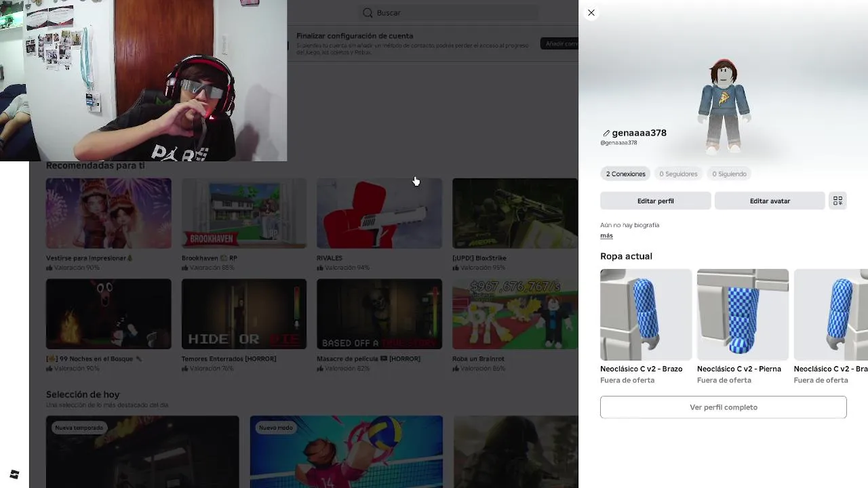
Task: Open Brookhaven RP game thumbnail
Action: coord(244,213)
